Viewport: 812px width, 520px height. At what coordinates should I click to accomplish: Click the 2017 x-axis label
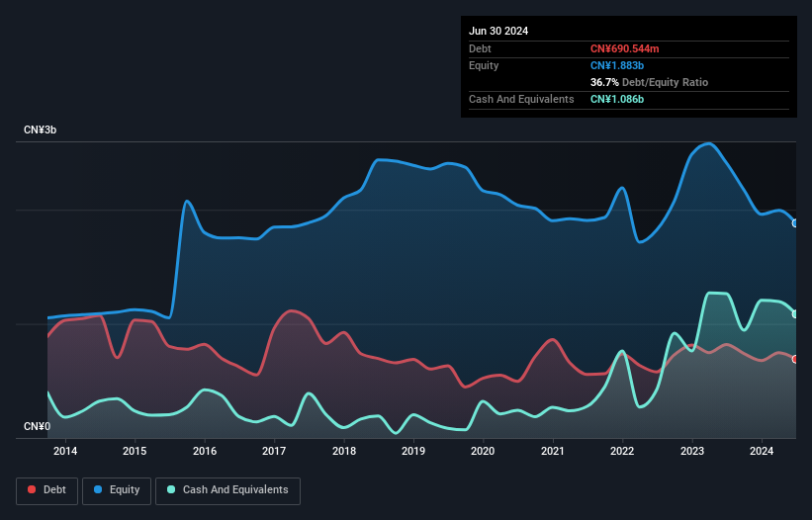274,451
